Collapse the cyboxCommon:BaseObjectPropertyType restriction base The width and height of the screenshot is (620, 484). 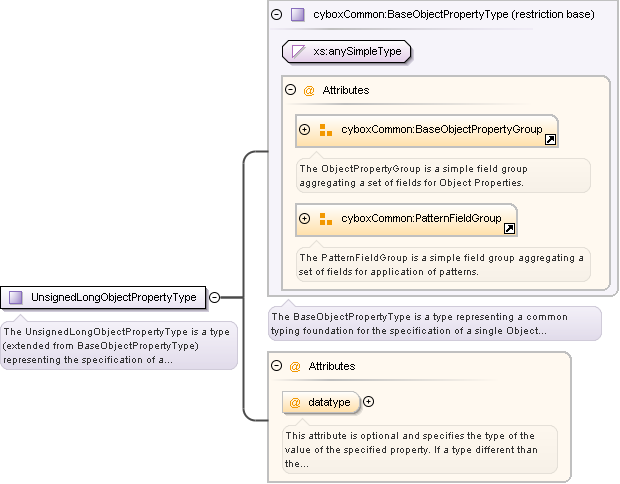pos(277,15)
